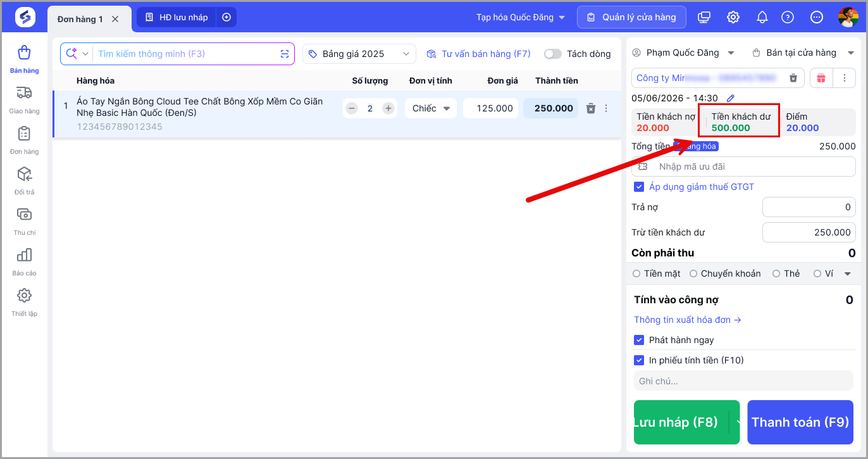The height and width of the screenshot is (459, 868).
Task: Click the Nhập mã ưu đãi field
Action: coord(743,167)
